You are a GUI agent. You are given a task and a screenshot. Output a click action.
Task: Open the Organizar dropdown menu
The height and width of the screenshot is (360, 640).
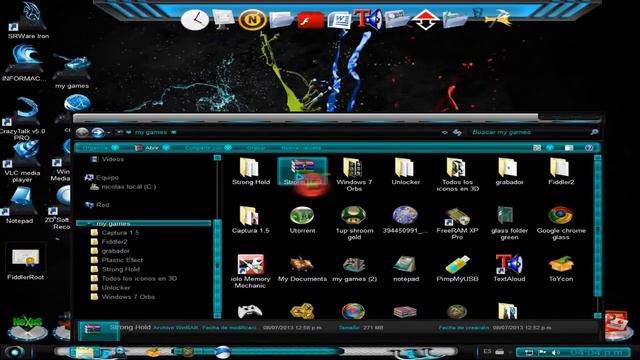coord(100,148)
